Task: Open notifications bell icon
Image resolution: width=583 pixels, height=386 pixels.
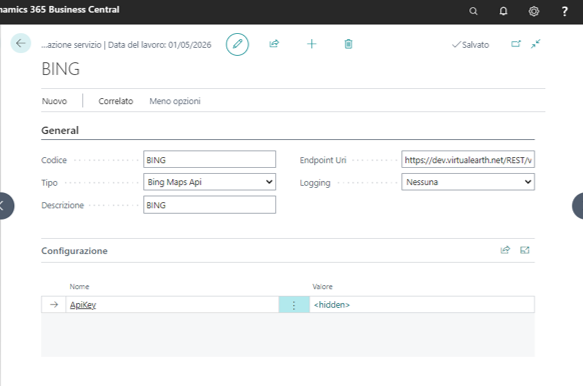Action: 503,11
